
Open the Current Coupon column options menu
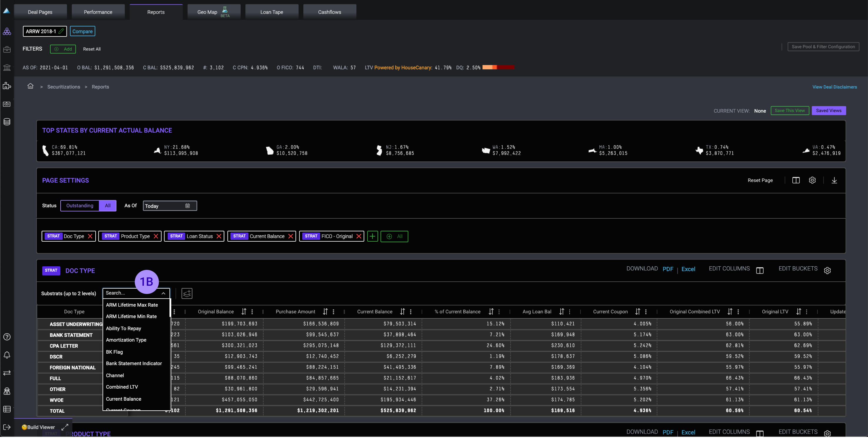646,312
